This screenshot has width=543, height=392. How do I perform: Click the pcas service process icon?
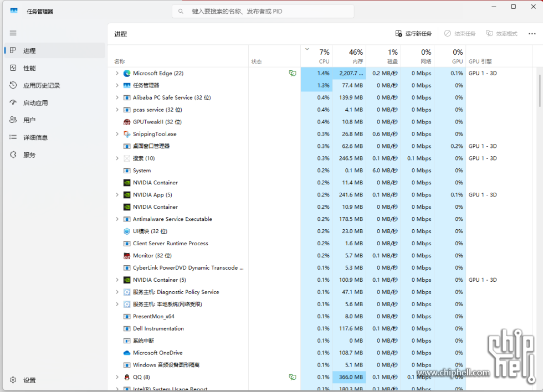coord(127,110)
